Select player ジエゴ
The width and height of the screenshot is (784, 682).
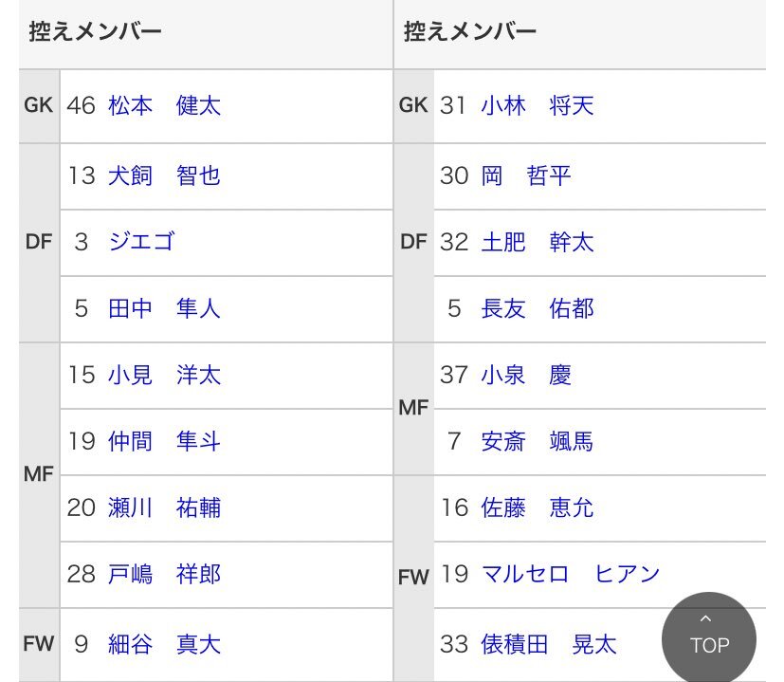[142, 242]
